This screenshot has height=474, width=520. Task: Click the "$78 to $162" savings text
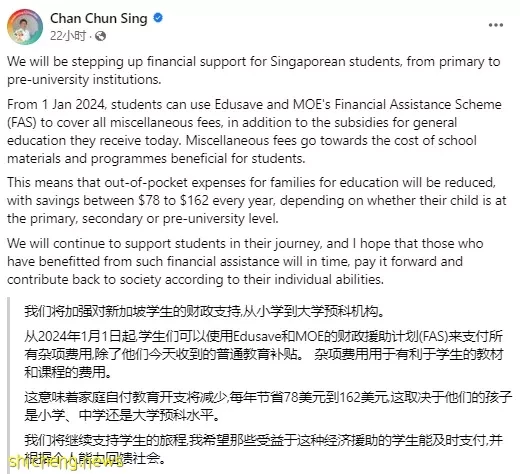[173, 200]
